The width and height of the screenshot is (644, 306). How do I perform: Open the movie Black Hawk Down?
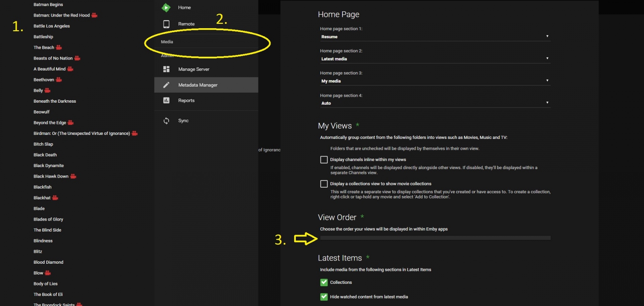pyautogui.click(x=51, y=176)
